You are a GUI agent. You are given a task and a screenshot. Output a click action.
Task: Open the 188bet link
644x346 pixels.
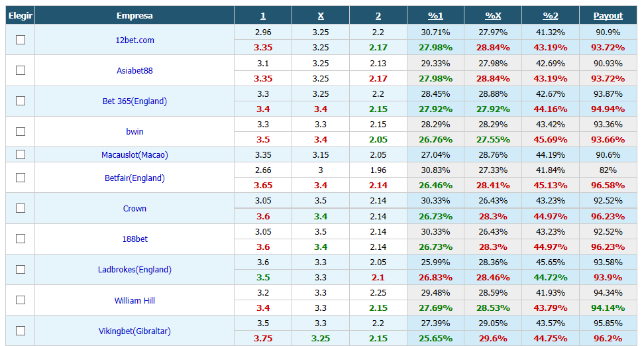tap(134, 239)
